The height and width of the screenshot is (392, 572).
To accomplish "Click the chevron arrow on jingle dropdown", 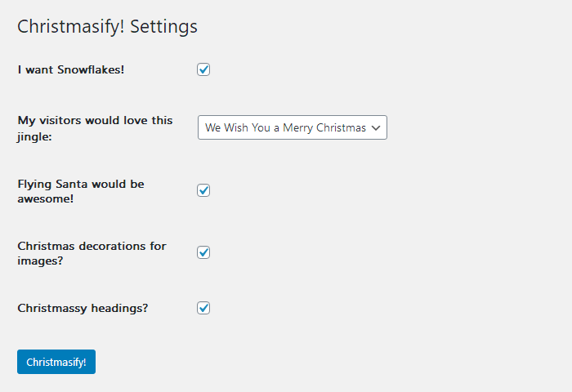I will click(376, 127).
